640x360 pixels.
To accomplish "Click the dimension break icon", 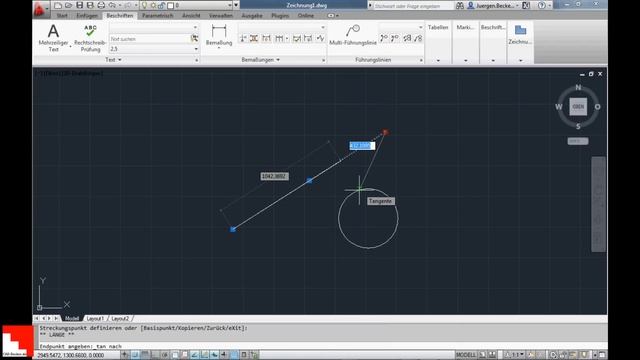I will point(243,38).
